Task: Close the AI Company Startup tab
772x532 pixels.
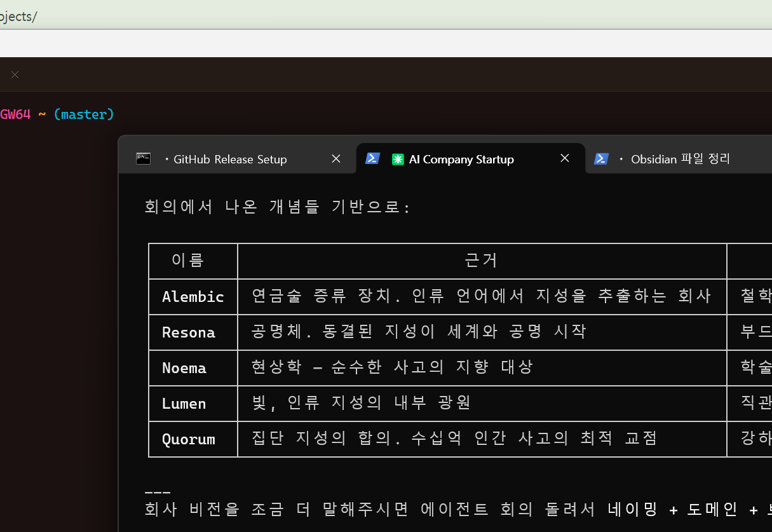Action: point(564,158)
